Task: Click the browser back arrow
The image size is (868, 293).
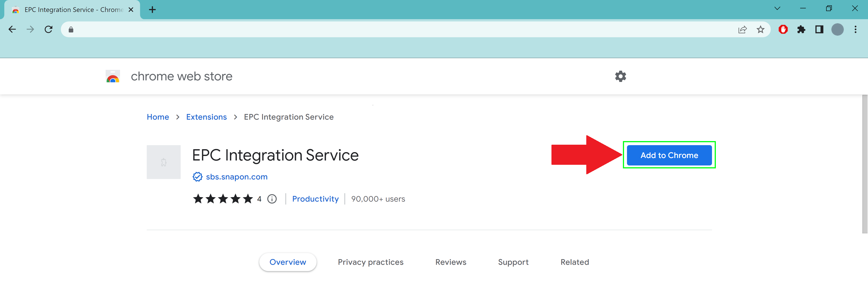Action: click(12, 30)
